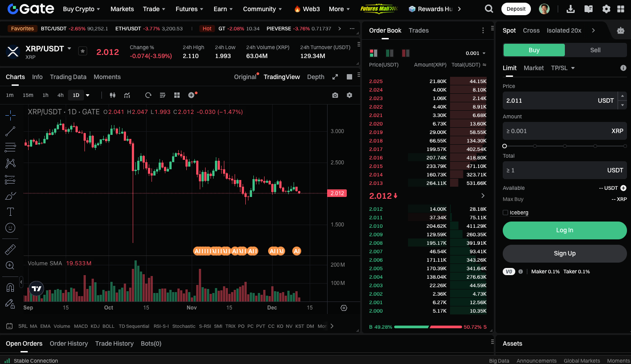Click the chart refresh icon
Screen dimensions: 631x364
tap(148, 95)
